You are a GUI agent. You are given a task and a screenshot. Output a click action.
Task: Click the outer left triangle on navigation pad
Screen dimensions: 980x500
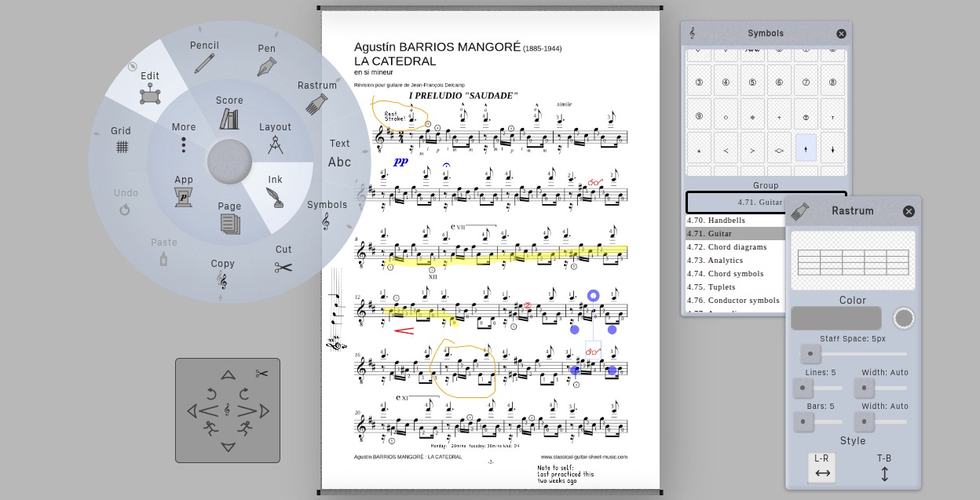[x=192, y=411]
